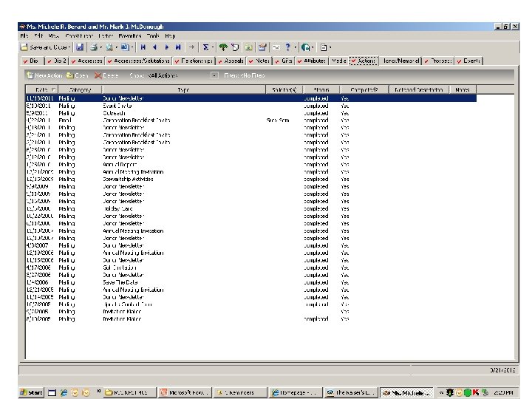Delete the selected action
Image resolution: width=532 pixels, height=399 pixels.
click(106, 75)
